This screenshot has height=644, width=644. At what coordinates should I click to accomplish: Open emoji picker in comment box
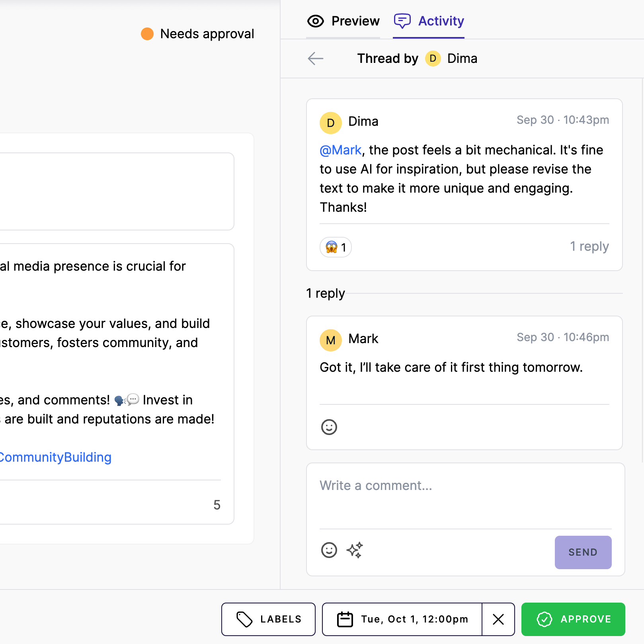(x=329, y=550)
